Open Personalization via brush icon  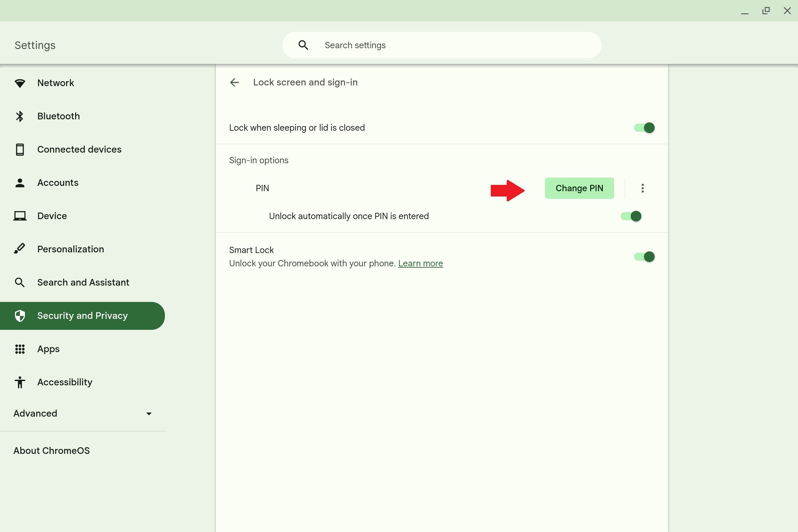pyautogui.click(x=20, y=249)
